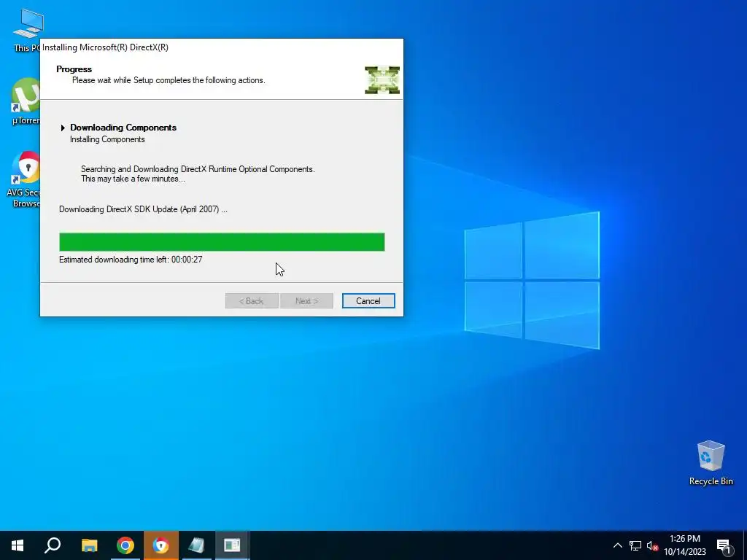Viewport: 747px width, 560px height.
Task: Select the 'Installing Components' step text
Action: (x=107, y=139)
